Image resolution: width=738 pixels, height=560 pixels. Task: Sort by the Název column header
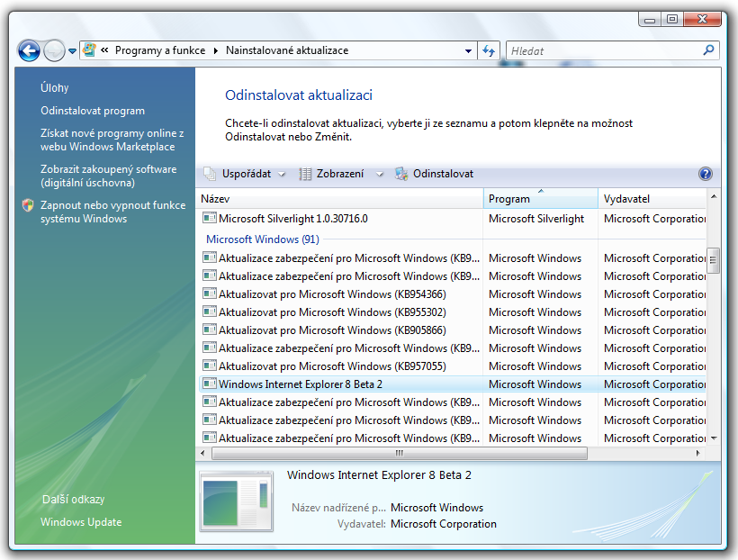click(x=339, y=199)
